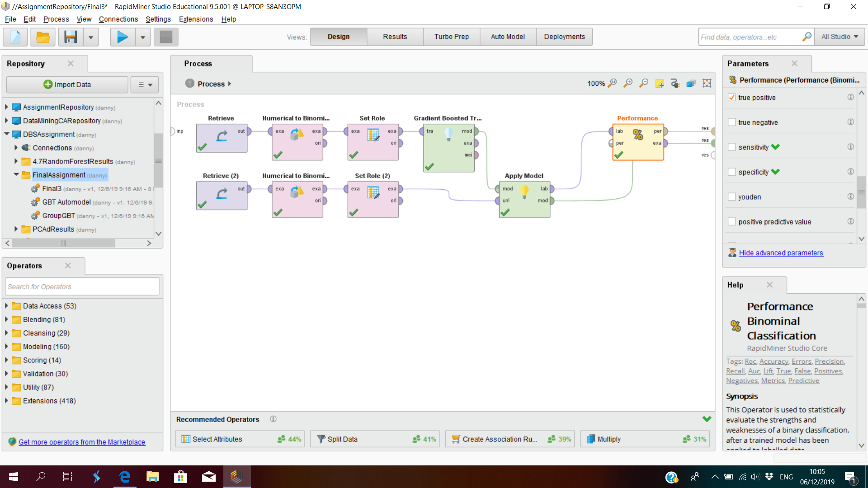The image size is (868, 488).
Task: Open the run options dropdown arrow
Action: coord(143,37)
